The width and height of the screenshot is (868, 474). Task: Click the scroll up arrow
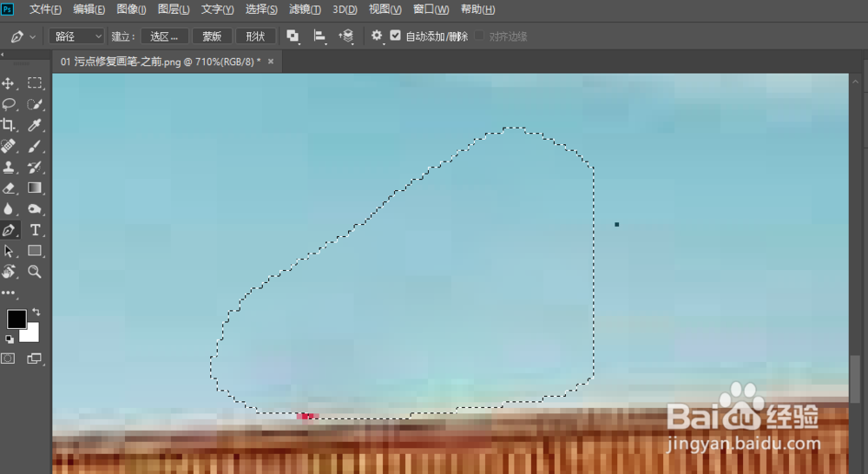click(855, 82)
